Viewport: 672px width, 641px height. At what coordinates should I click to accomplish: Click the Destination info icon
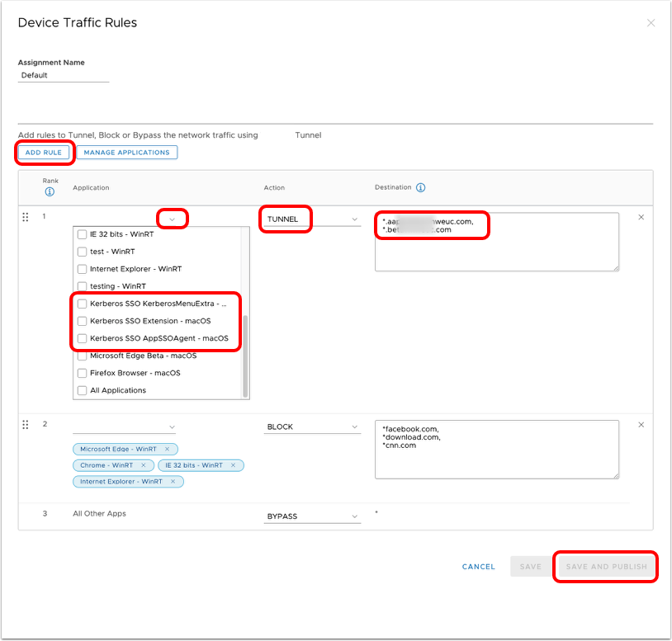click(420, 188)
